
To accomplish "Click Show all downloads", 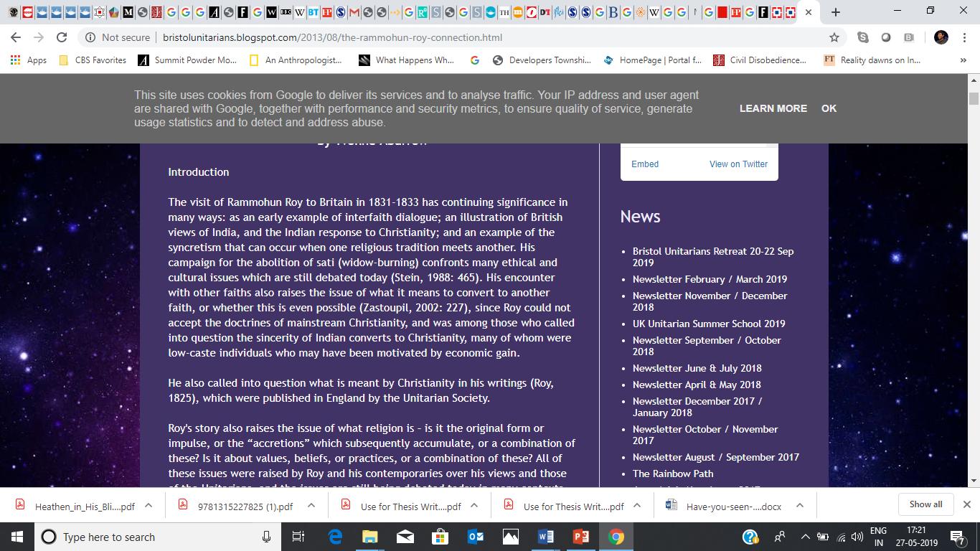I will coord(925,504).
